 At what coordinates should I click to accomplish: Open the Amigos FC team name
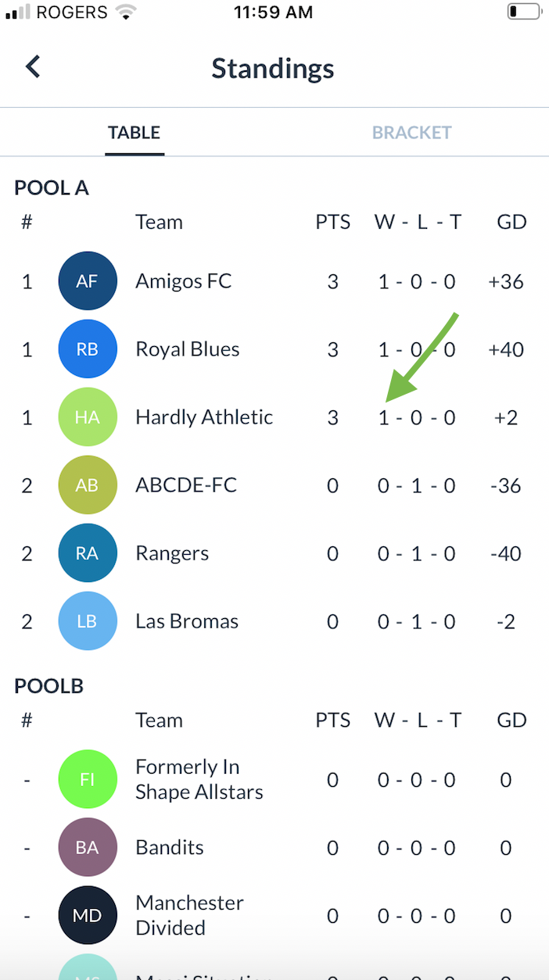click(x=184, y=281)
